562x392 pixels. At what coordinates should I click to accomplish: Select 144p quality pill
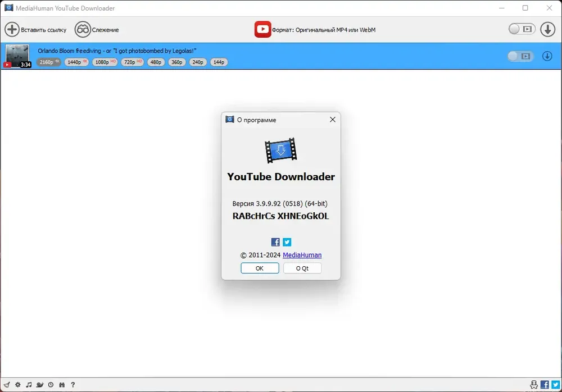click(219, 62)
